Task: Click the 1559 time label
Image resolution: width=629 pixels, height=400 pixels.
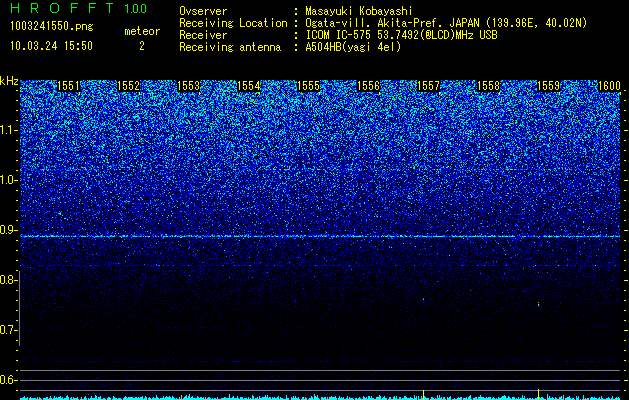Action: (x=548, y=86)
